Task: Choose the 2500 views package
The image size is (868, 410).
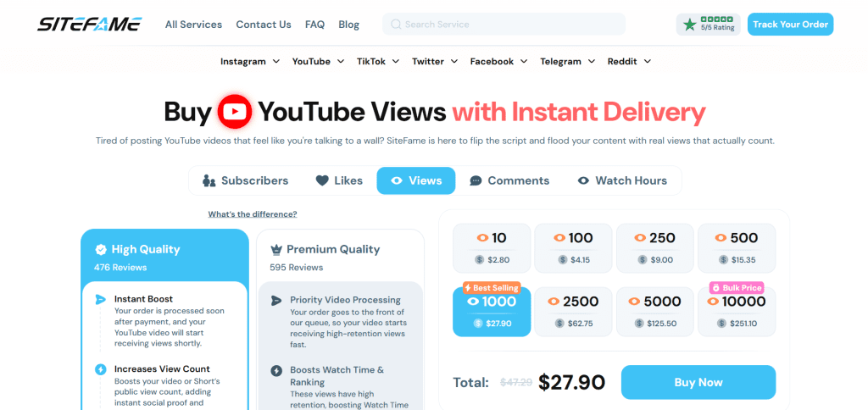Action: tap(574, 312)
